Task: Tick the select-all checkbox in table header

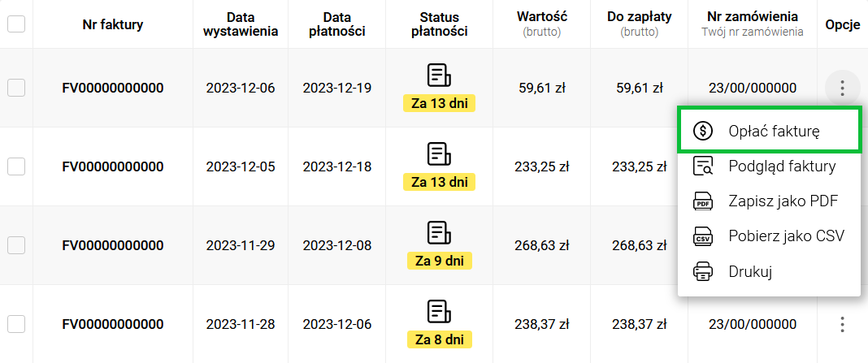Action: click(16, 24)
